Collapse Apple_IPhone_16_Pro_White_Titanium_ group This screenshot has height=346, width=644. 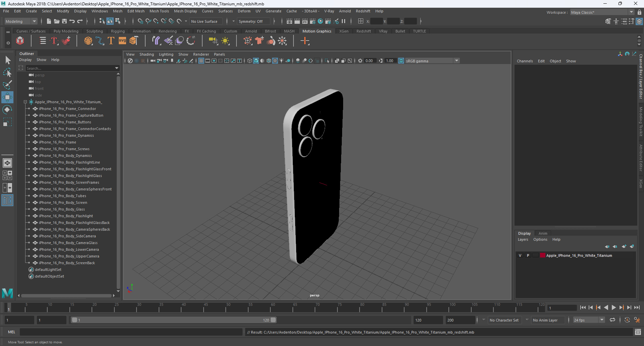point(25,102)
